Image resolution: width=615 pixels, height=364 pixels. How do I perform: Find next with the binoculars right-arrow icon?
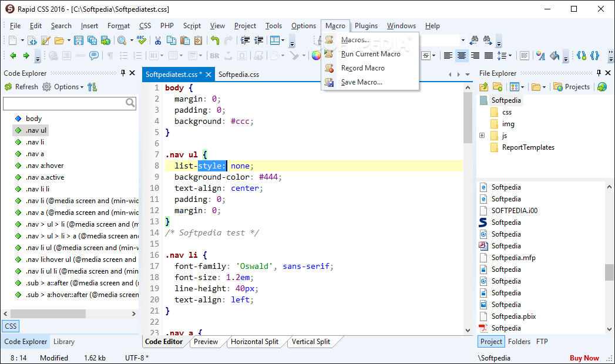tap(488, 39)
